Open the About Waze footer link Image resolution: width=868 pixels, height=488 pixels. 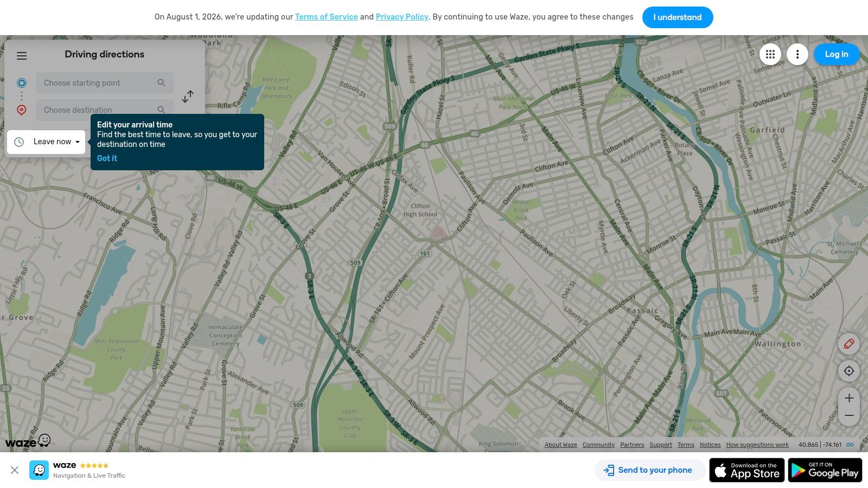pyautogui.click(x=561, y=445)
